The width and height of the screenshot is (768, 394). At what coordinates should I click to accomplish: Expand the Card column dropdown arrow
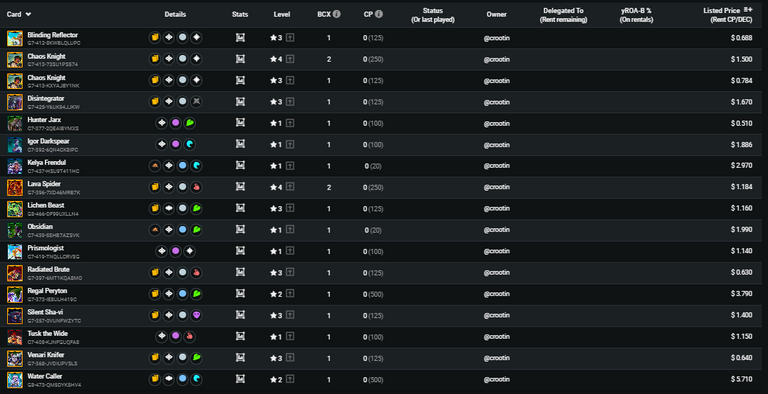[28, 14]
